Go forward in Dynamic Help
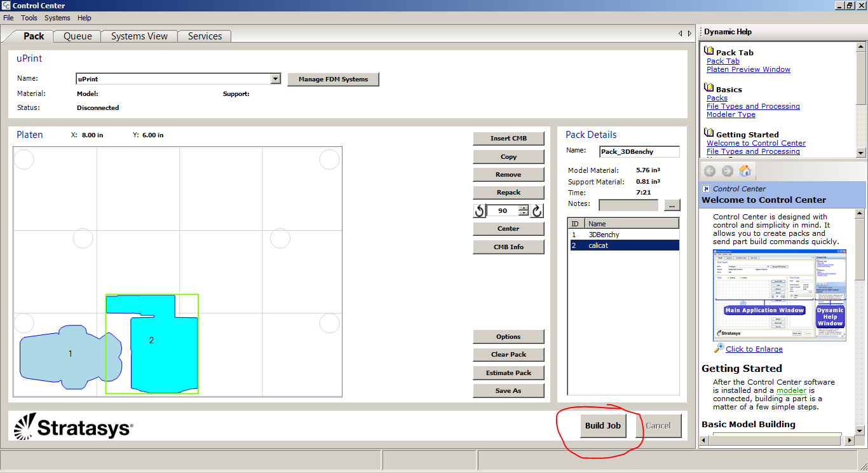 click(x=728, y=171)
